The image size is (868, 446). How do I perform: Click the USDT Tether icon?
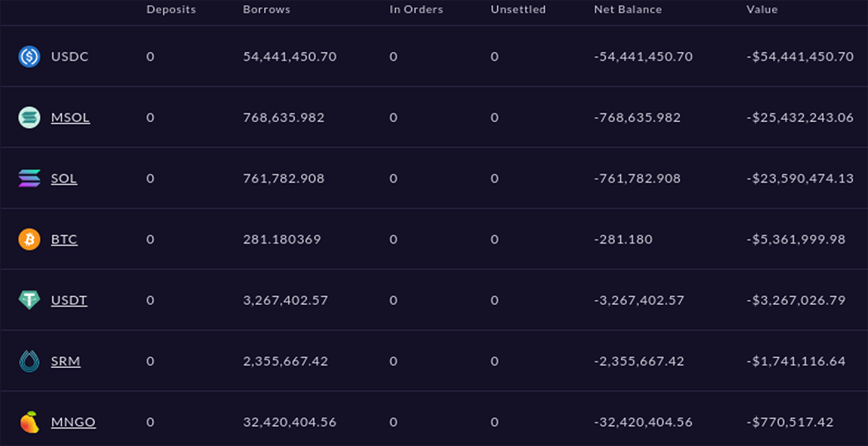pyautogui.click(x=29, y=300)
